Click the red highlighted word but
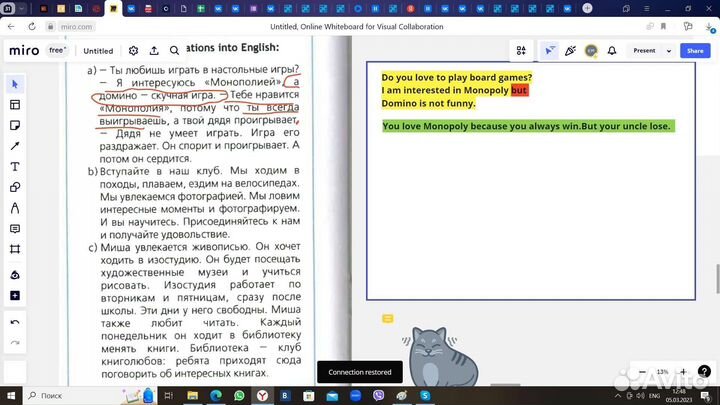This screenshot has height=405, width=720. pos(519,90)
